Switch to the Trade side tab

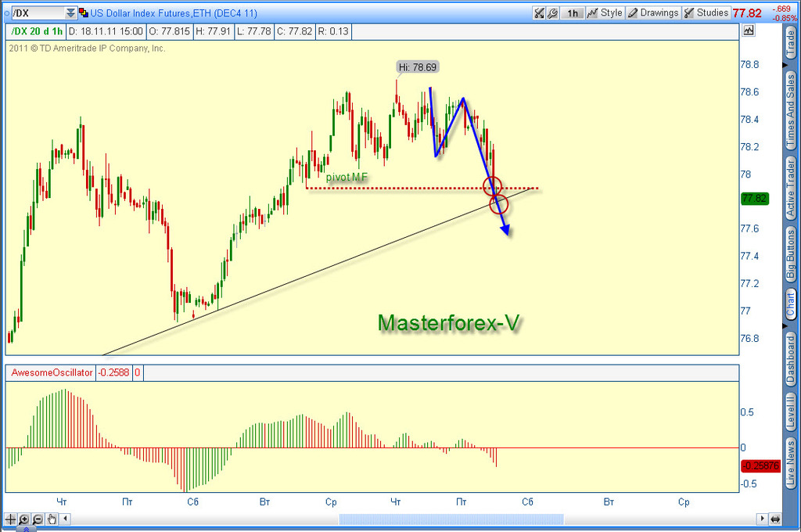(x=791, y=44)
